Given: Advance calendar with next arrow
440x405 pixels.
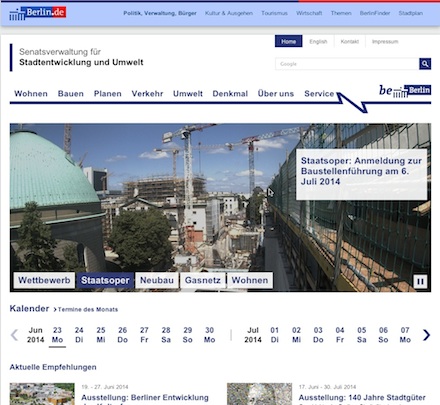Looking at the screenshot, I should [426, 335].
